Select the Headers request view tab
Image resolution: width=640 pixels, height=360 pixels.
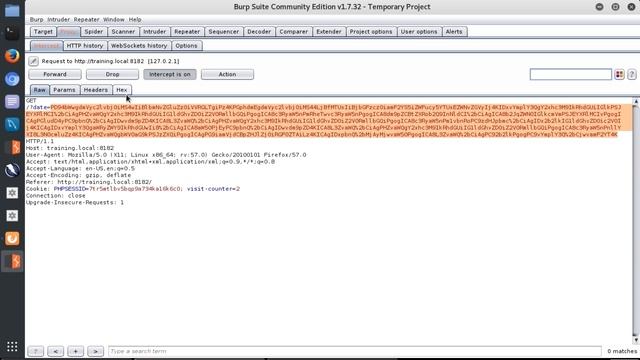96,90
